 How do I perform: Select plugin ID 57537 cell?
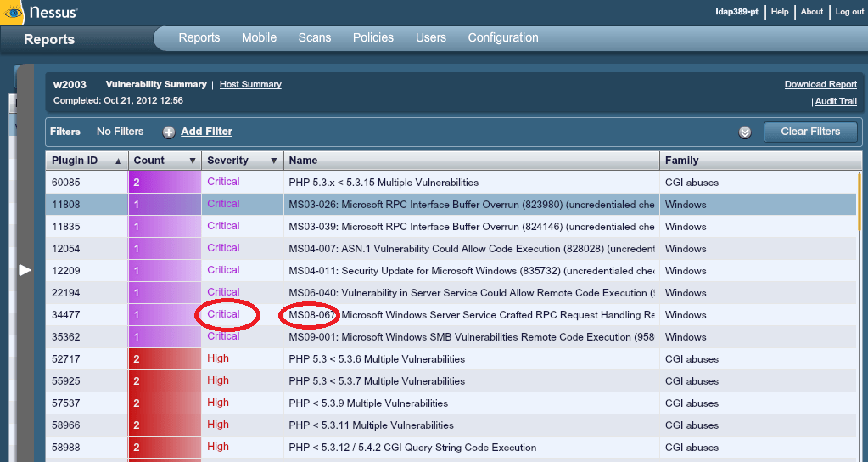[87, 403]
